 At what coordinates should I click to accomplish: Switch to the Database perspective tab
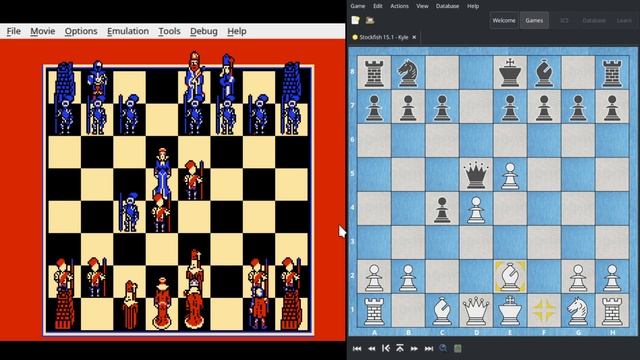pos(594,20)
